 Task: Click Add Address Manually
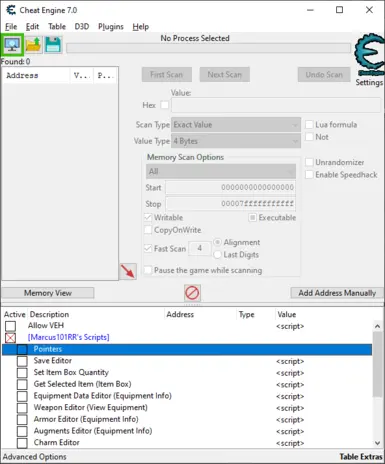(337, 293)
